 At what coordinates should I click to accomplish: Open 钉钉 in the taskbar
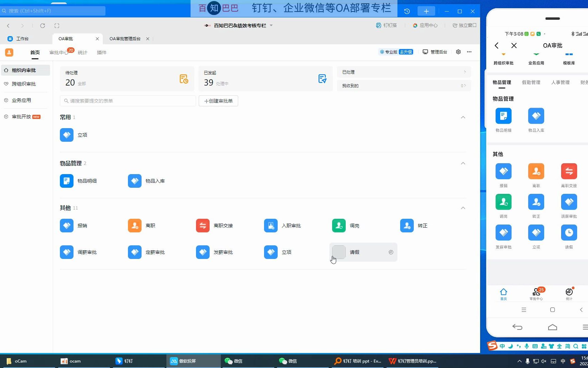click(x=138, y=361)
